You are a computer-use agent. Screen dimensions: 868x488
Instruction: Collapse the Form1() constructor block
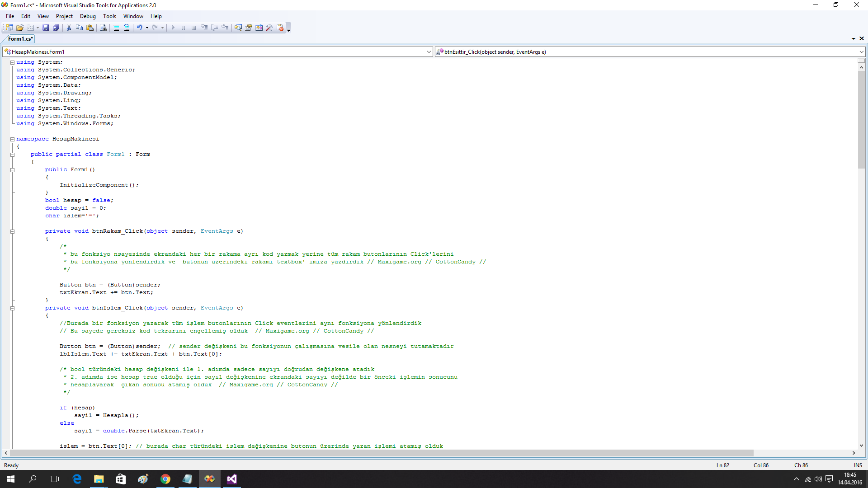coord(13,170)
